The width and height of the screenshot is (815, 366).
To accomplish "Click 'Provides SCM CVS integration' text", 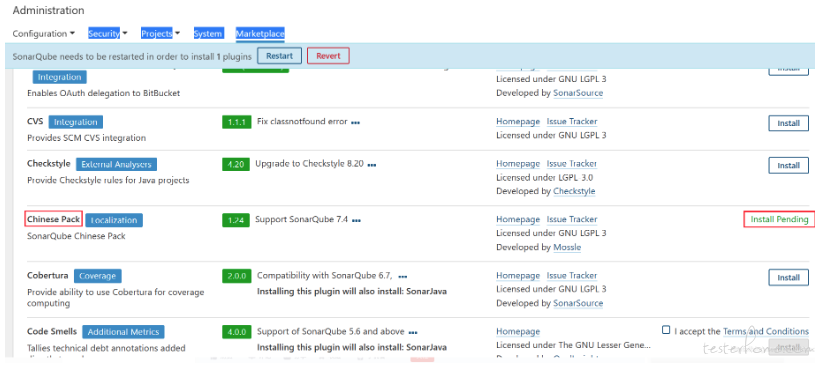I will 86,138.
